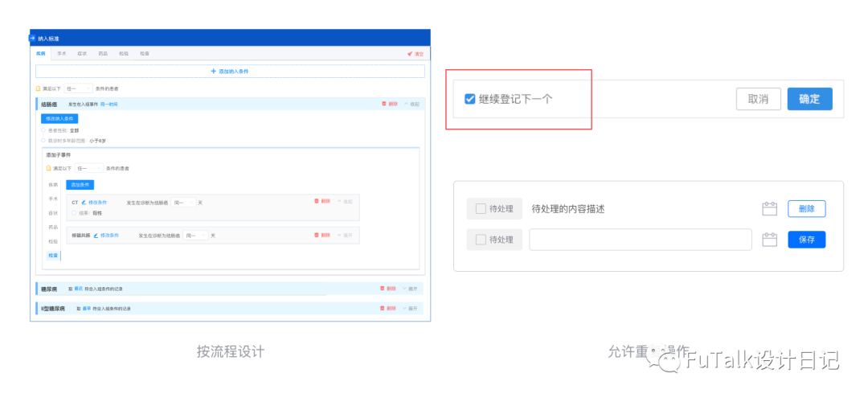Click the 添加子事件 heading
Screen dimensions: 868x398
coord(59,155)
